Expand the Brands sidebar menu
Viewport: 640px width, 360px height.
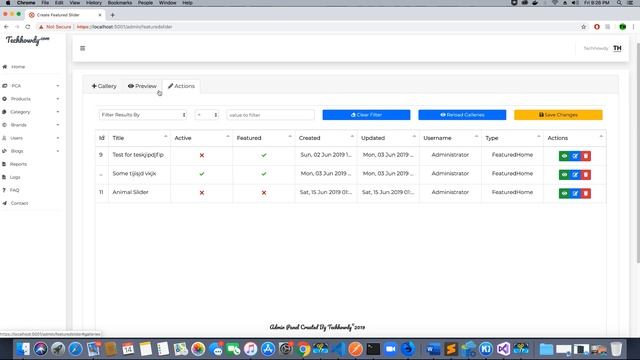(31, 125)
